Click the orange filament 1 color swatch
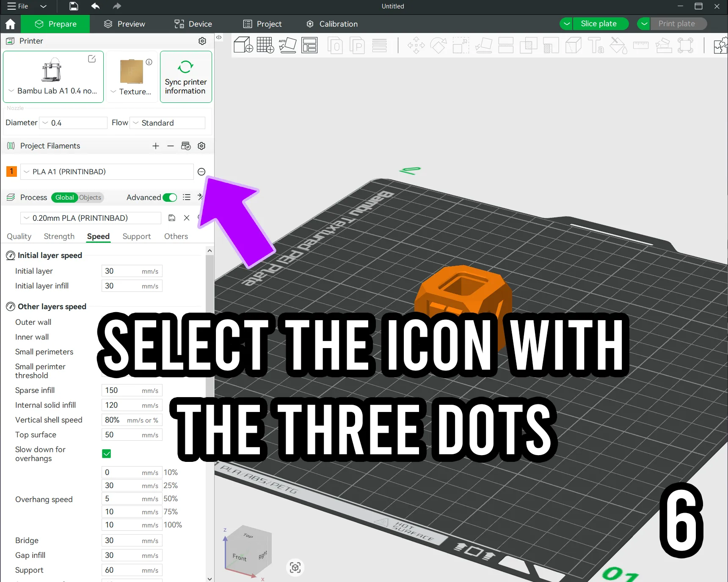 (11, 171)
